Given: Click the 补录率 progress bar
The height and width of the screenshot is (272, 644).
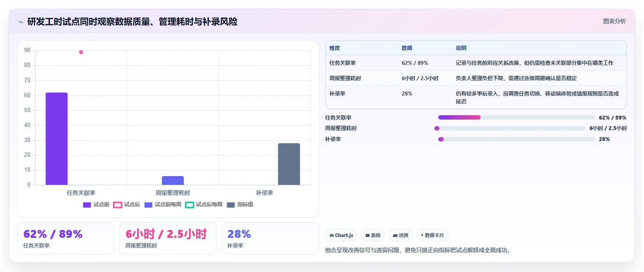Looking at the screenshot, I should point(517,139).
